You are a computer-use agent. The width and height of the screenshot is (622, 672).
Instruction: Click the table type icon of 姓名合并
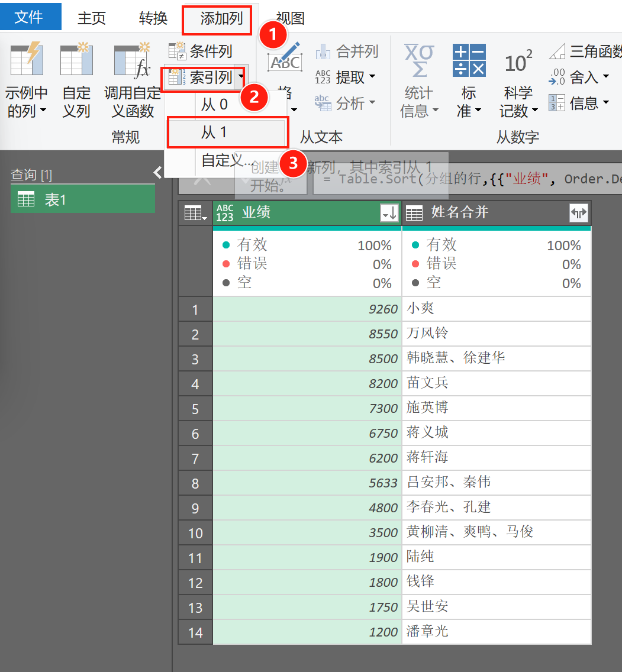414,213
